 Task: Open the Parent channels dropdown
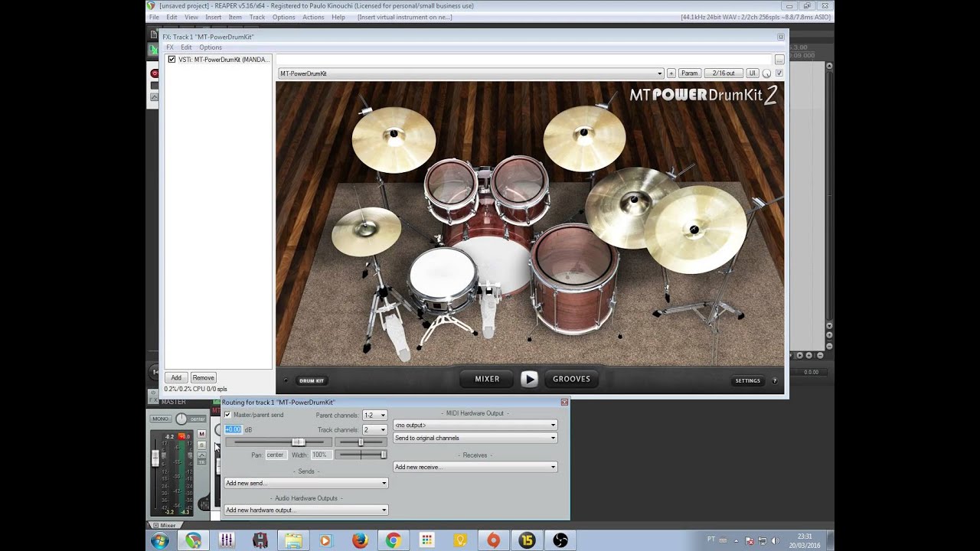pyautogui.click(x=375, y=415)
